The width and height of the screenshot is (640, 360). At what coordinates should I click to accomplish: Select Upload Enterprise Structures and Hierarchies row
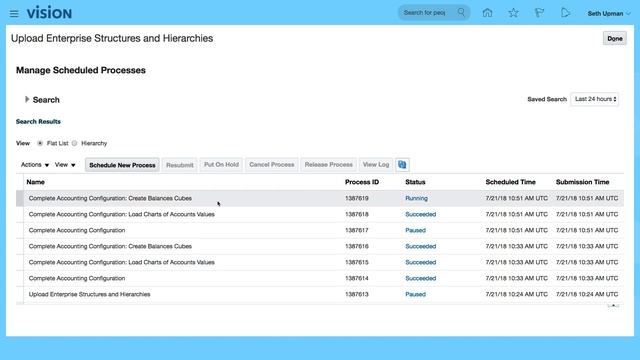(320, 294)
